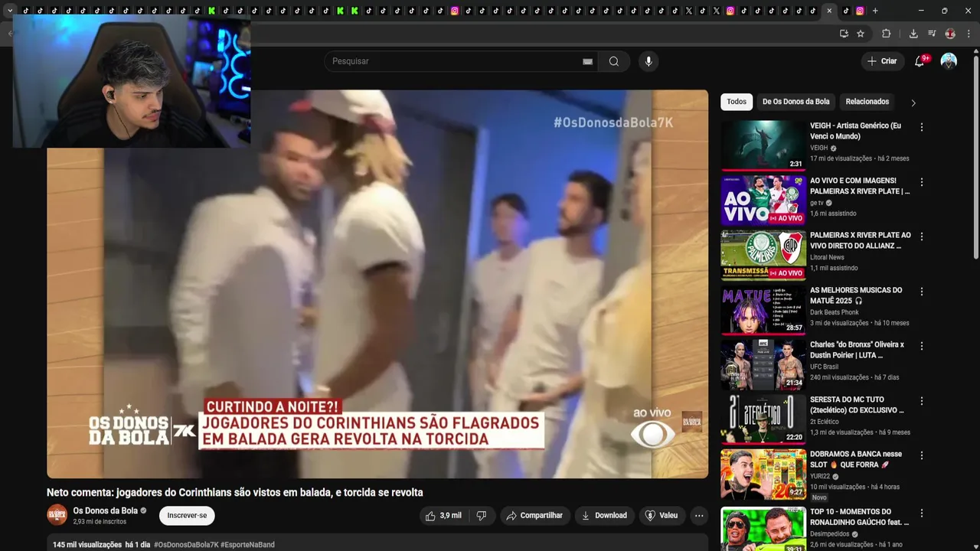Image resolution: width=980 pixels, height=551 pixels.
Task: Click the #OsDonosDaBola7K hashtag
Action: click(x=186, y=545)
